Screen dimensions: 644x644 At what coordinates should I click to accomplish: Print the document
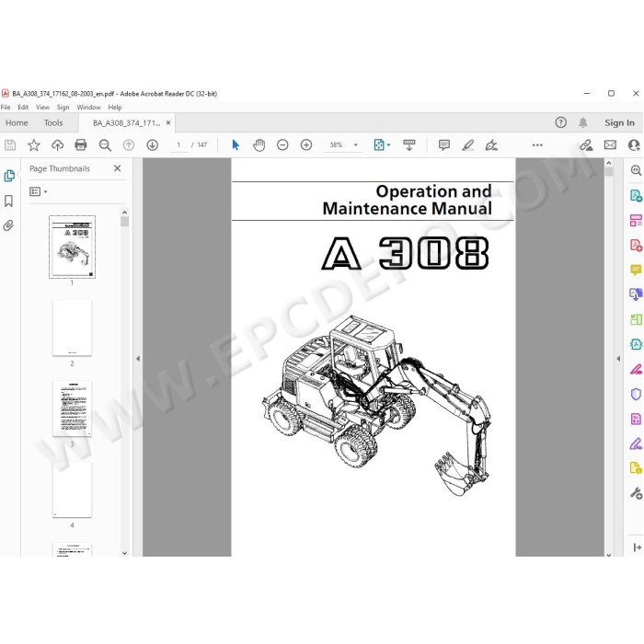tap(81, 145)
